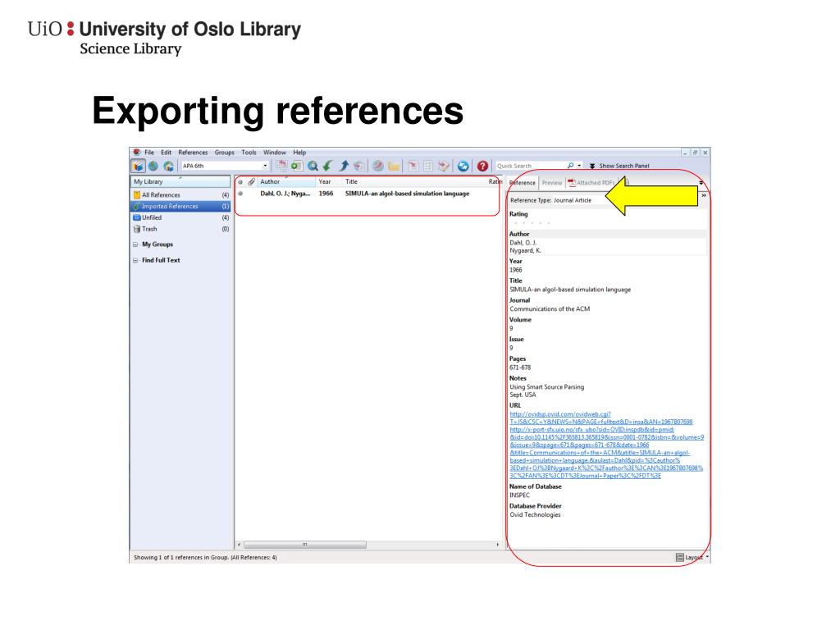Click Database Provider value Ovid Technologies
Viewport: 840px width, 630px height.
click(x=535, y=515)
